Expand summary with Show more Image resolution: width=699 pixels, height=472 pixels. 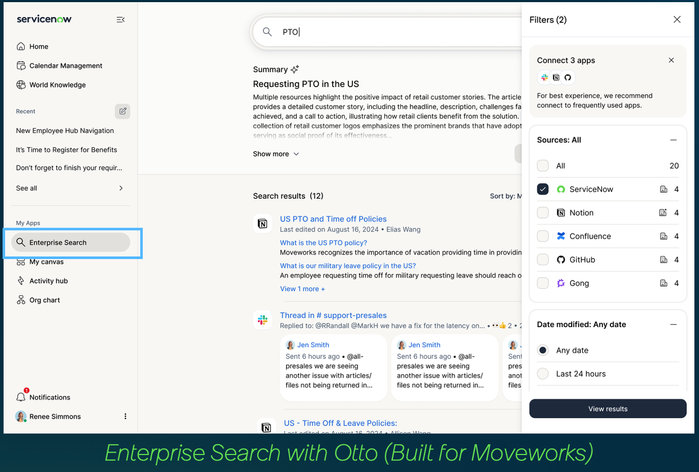[x=276, y=154]
